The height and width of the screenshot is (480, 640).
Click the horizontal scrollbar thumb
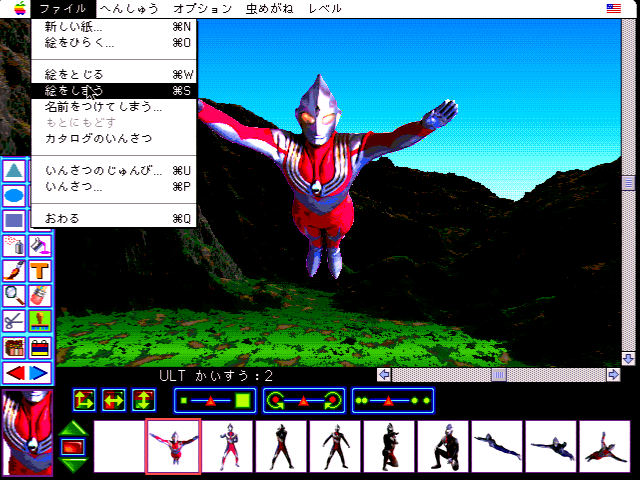coord(499,374)
